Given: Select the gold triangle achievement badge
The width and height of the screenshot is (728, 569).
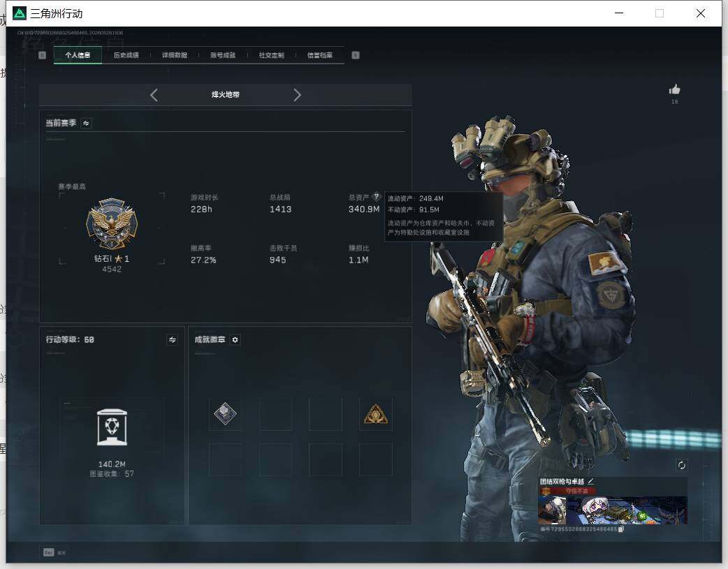Looking at the screenshot, I should pyautogui.click(x=376, y=414).
